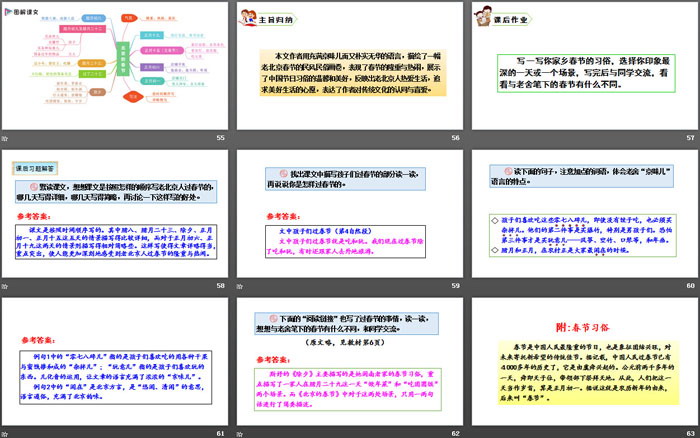The width and height of the screenshot is (700, 438).
Task: Select slide 62 thumbnail
Action: (348, 360)
